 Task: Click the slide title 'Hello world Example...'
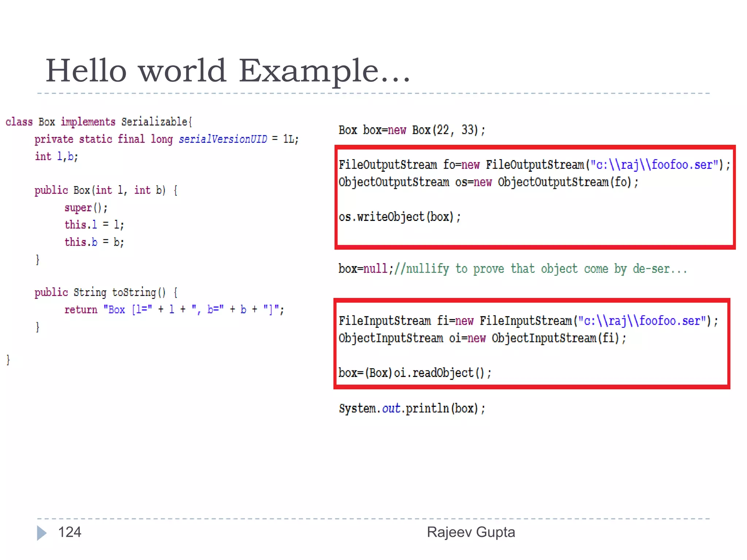coord(228,71)
